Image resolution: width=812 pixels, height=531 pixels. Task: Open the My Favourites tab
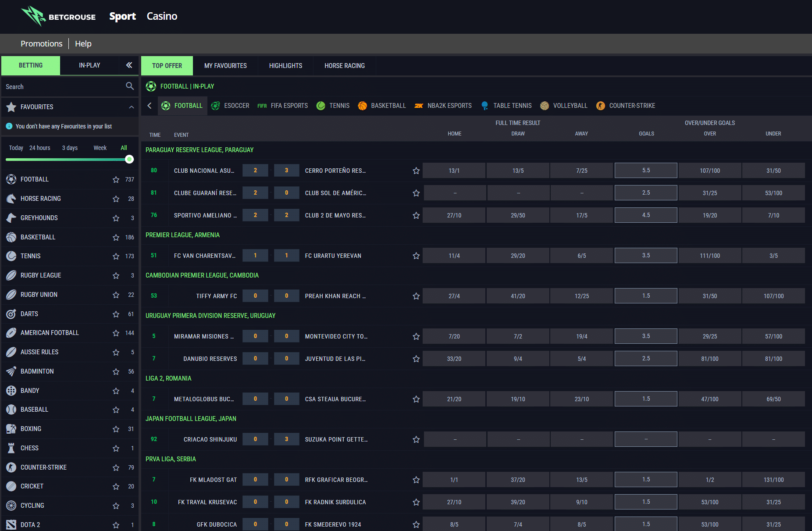tap(225, 66)
